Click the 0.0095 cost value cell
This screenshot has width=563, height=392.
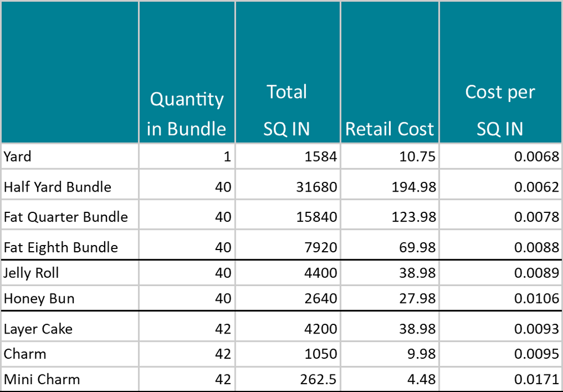tap(499, 354)
